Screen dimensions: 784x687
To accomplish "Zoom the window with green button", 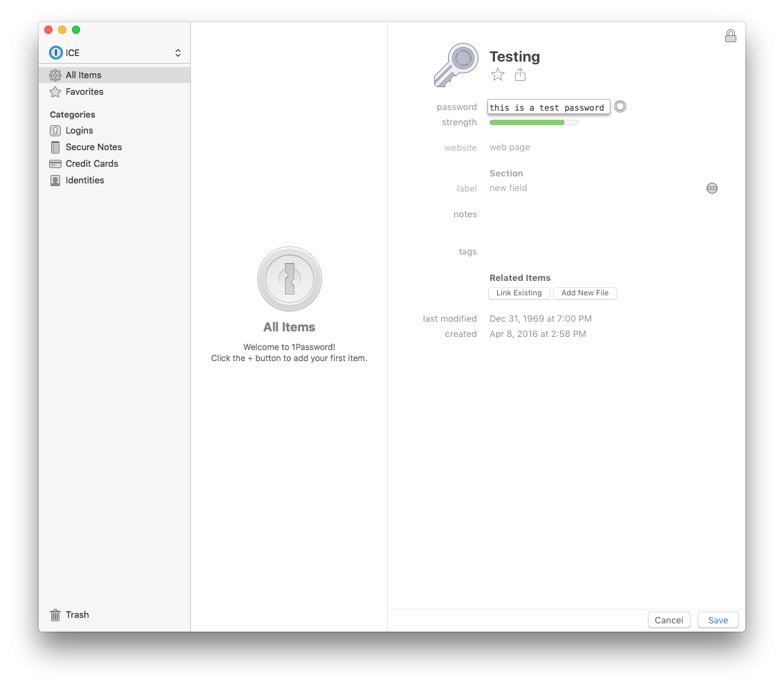I will (x=76, y=30).
